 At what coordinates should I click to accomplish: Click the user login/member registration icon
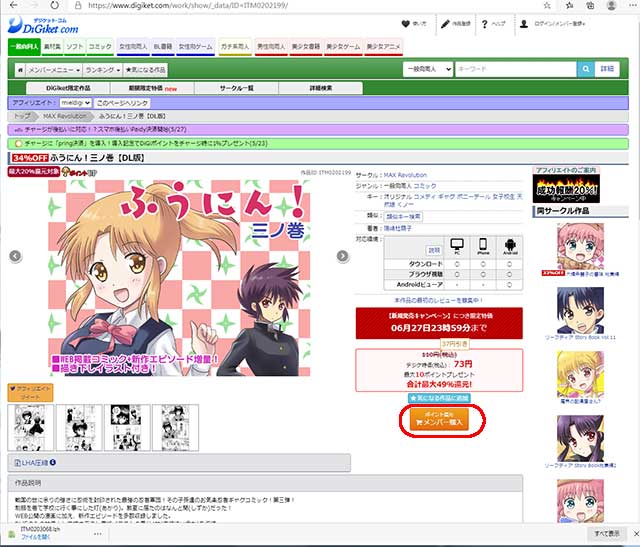point(524,24)
